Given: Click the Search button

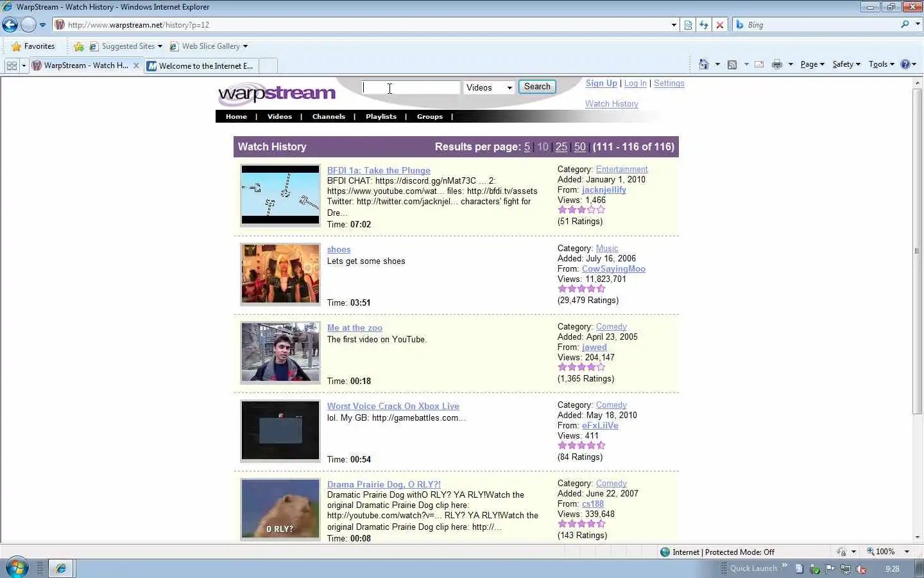Looking at the screenshot, I should coord(537,87).
